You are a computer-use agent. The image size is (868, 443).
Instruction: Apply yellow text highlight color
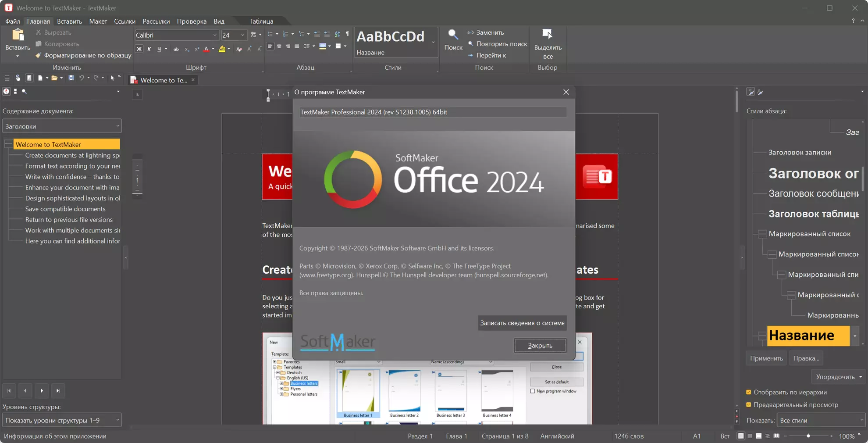click(222, 49)
